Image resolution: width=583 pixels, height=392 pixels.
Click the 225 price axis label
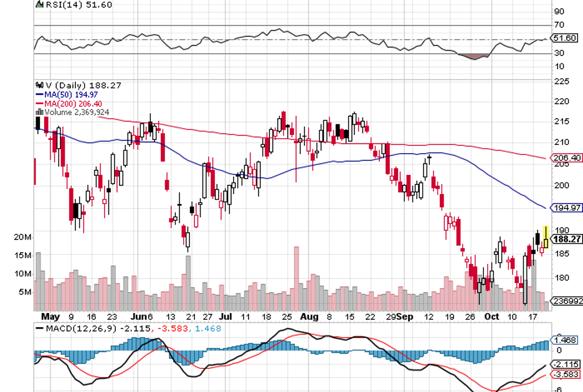[x=561, y=81]
